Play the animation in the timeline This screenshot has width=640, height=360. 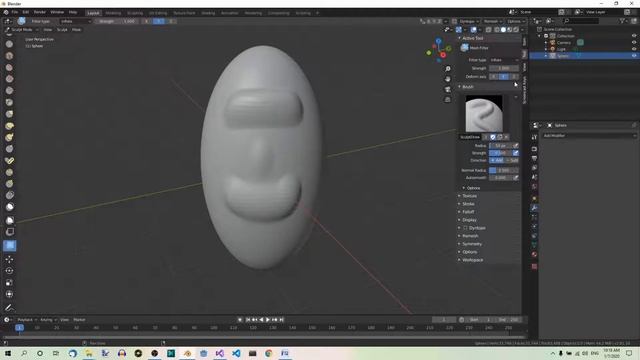tap(268, 320)
